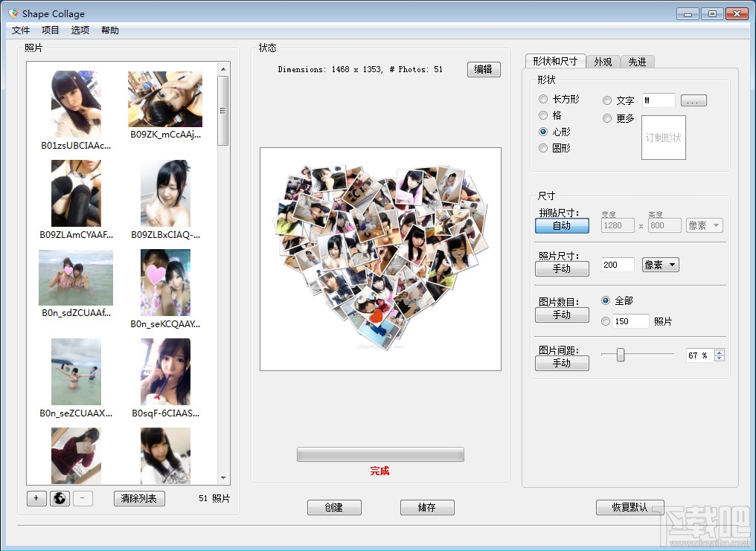Screen dimensions: 756x551
Task: Open the 帮助 menu
Action: (110, 30)
